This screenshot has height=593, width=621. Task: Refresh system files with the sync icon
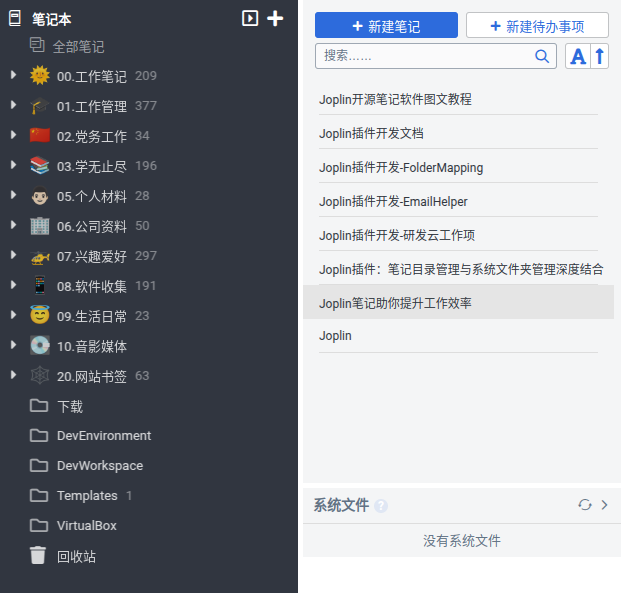585,505
